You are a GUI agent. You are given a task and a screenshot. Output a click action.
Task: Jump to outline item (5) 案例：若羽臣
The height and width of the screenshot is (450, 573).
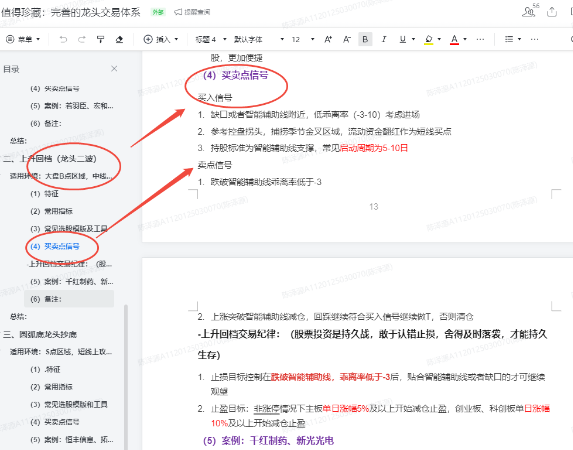click(x=72, y=106)
